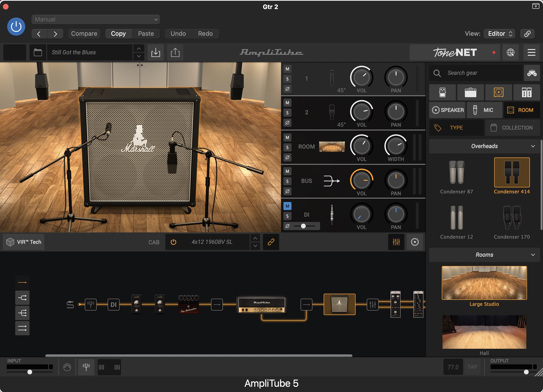
Task: Toggle the plugin power bypass button
Action: pos(16,27)
